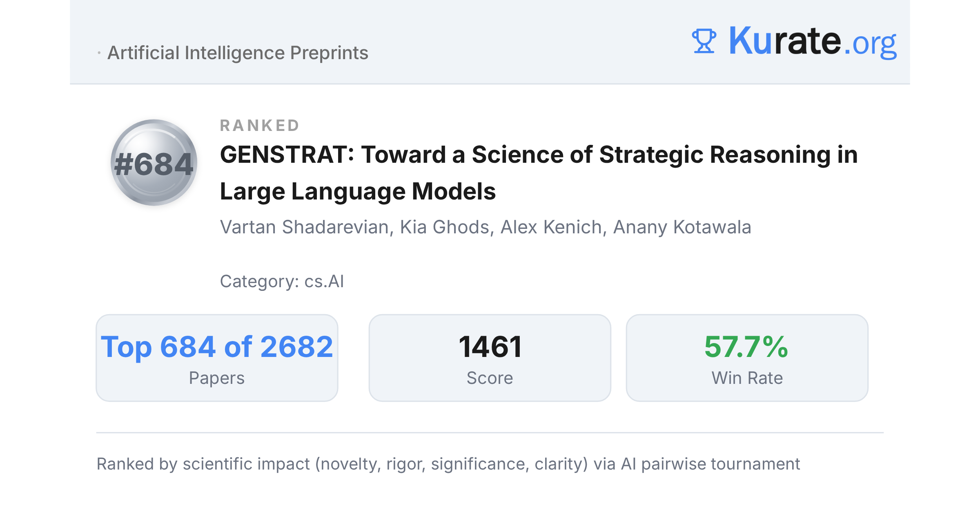
Task: Click the "Papers" caption text
Action: point(217,378)
